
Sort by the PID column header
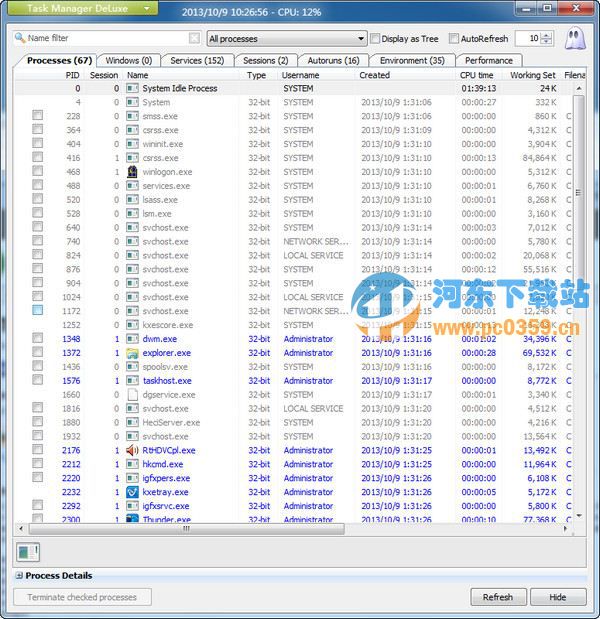[72, 75]
